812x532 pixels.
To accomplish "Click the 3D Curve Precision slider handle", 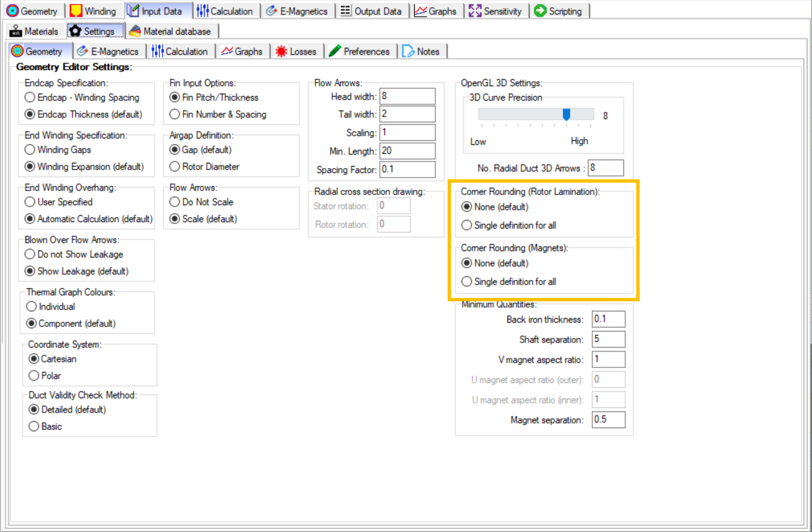I will 566,115.
